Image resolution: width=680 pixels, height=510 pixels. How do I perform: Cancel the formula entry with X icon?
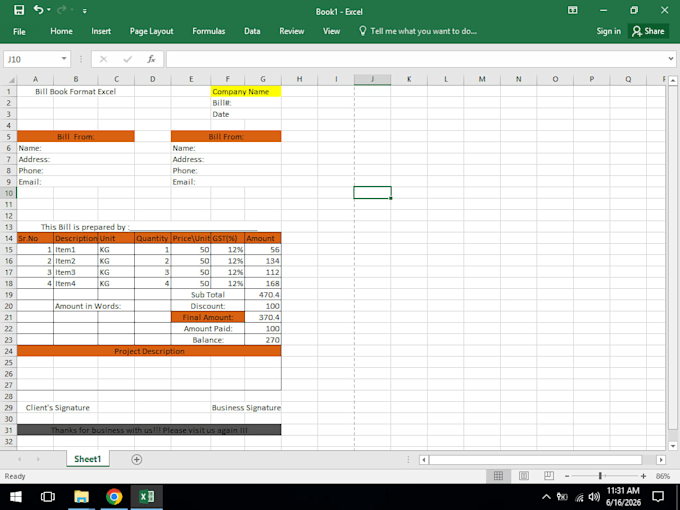103,59
